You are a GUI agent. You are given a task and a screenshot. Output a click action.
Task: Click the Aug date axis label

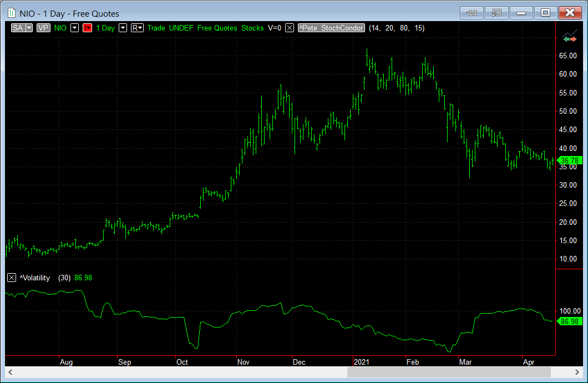(x=67, y=362)
